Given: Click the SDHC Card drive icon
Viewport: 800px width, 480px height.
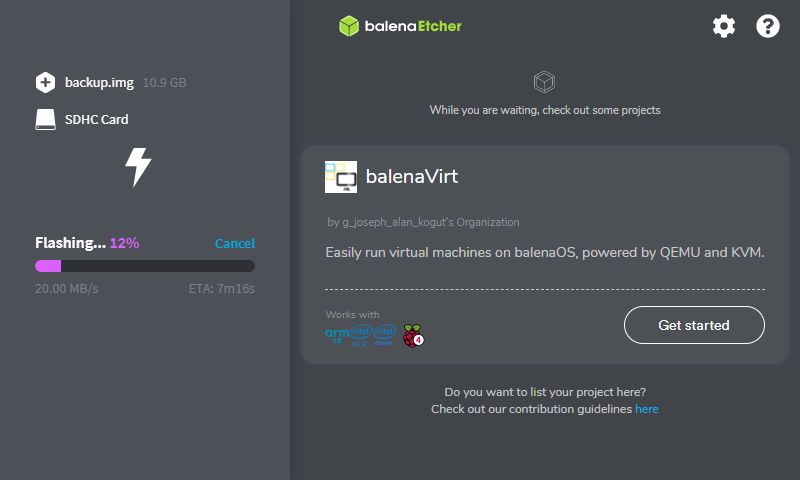Looking at the screenshot, I should (45, 119).
